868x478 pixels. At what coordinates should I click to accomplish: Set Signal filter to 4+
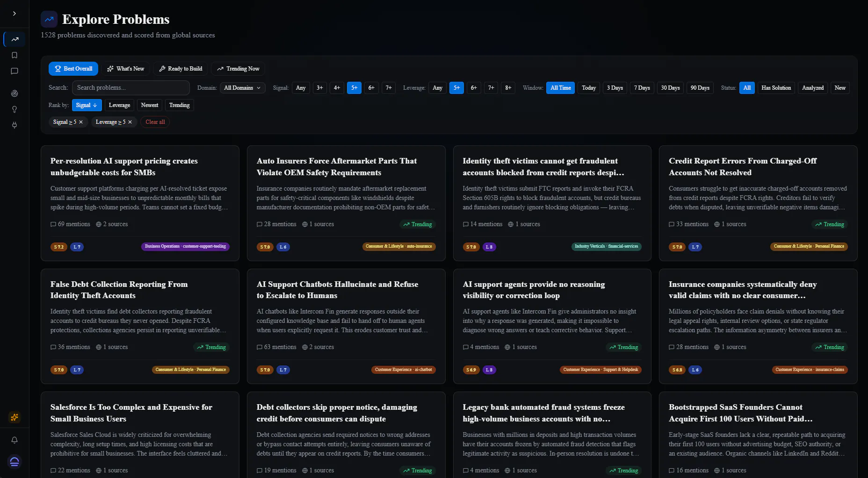337,88
